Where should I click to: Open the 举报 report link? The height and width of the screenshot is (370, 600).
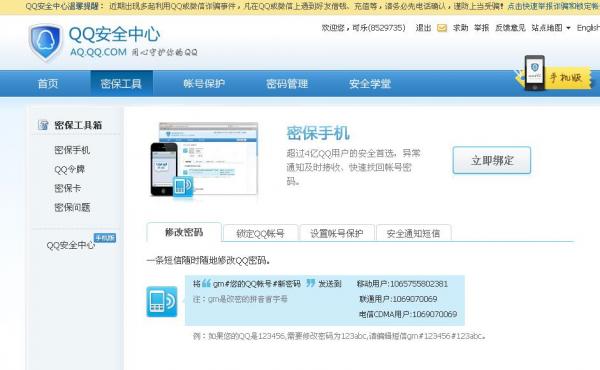pyautogui.click(x=481, y=28)
